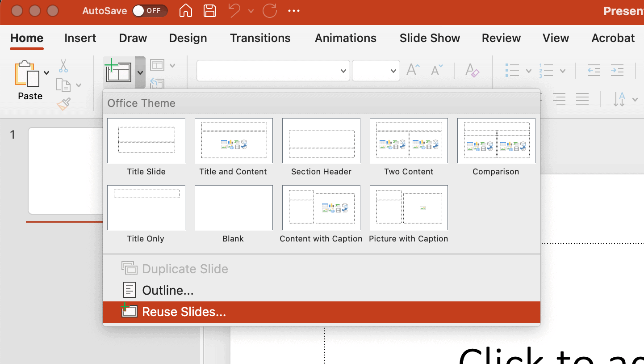Expand the Paste dropdown arrow
Viewport: 644px width, 364px height.
(x=46, y=73)
